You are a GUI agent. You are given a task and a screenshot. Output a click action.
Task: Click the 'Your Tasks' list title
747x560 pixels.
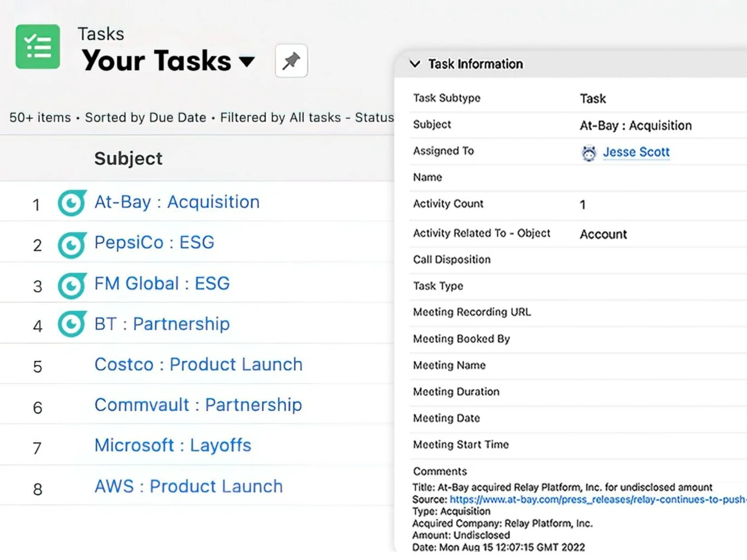[x=156, y=60]
